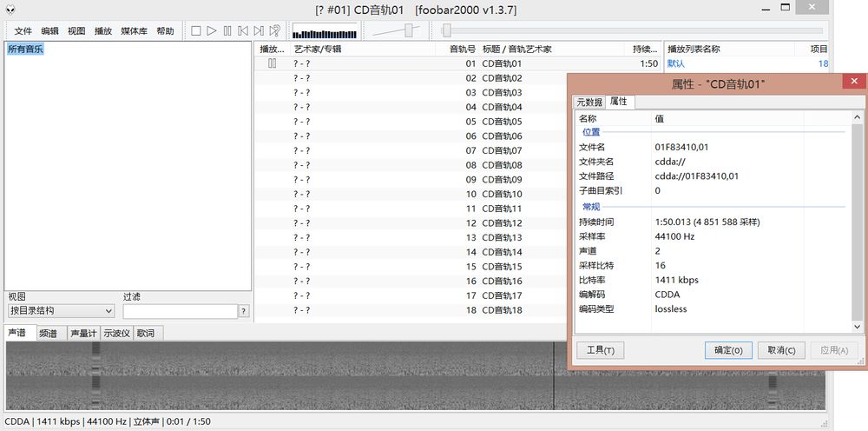Select 所有音乐 in the library tree
Image resolution: width=868 pixels, height=431 pixels.
pyautogui.click(x=25, y=50)
